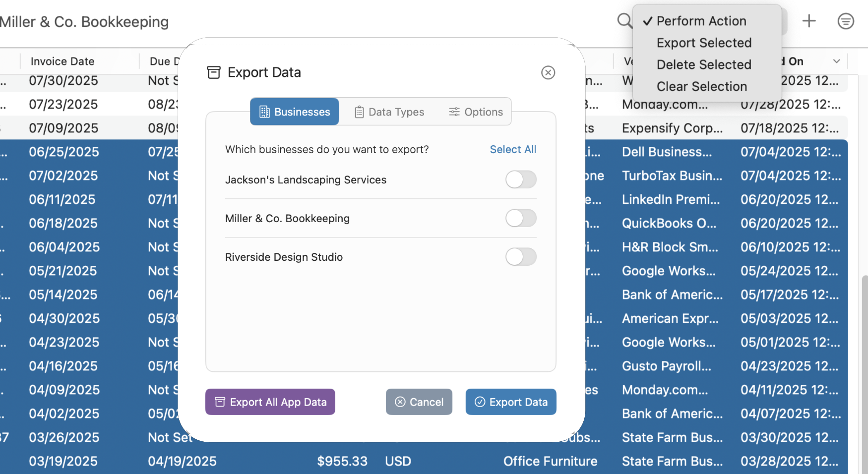Open the search magnifier icon
This screenshot has width=868, height=474.
624,21
